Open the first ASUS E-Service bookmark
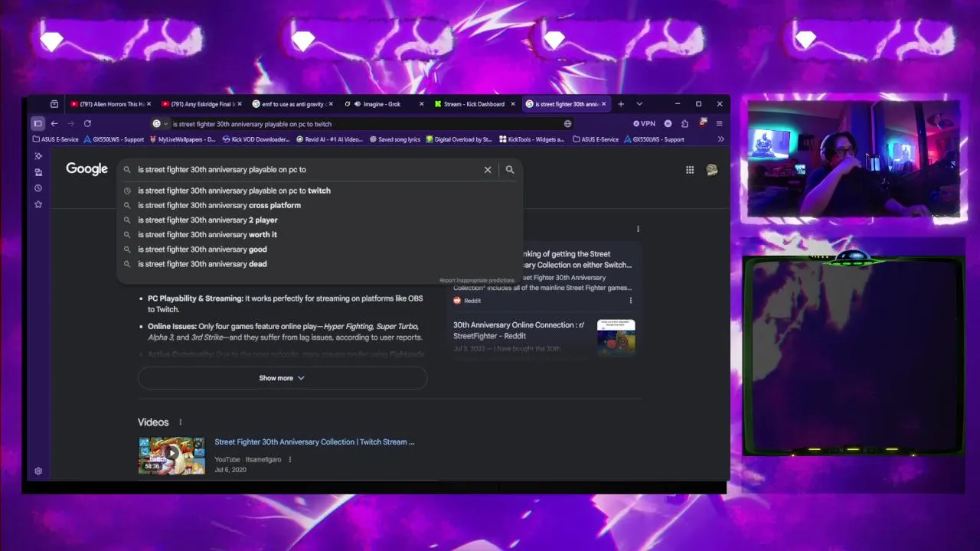 [56, 139]
